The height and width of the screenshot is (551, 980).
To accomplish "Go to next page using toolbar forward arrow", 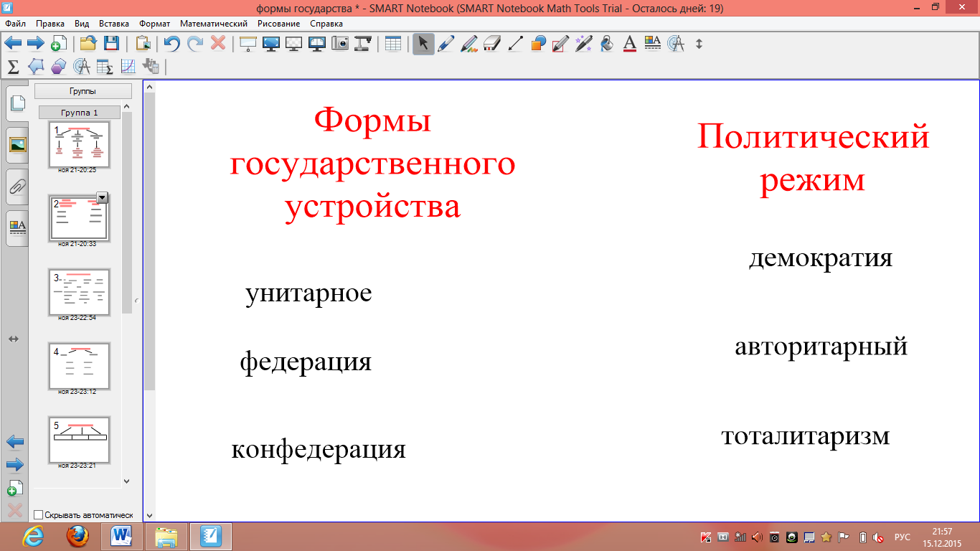I will 36,43.
